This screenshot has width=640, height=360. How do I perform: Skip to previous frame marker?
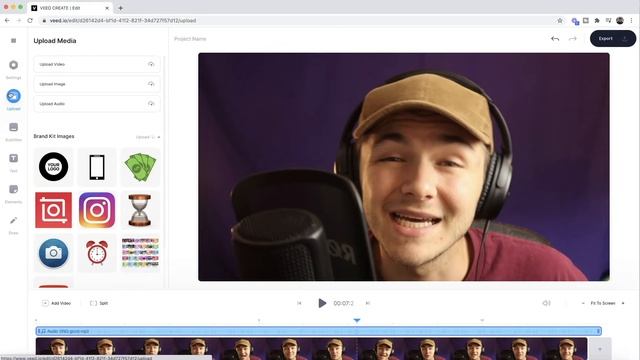point(299,303)
